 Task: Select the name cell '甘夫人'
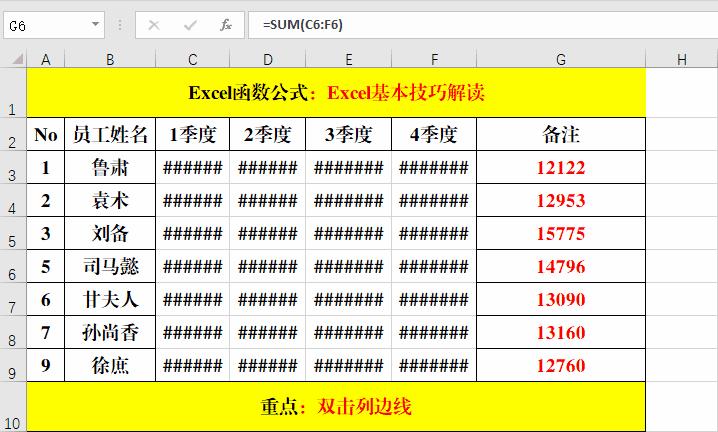pos(110,299)
